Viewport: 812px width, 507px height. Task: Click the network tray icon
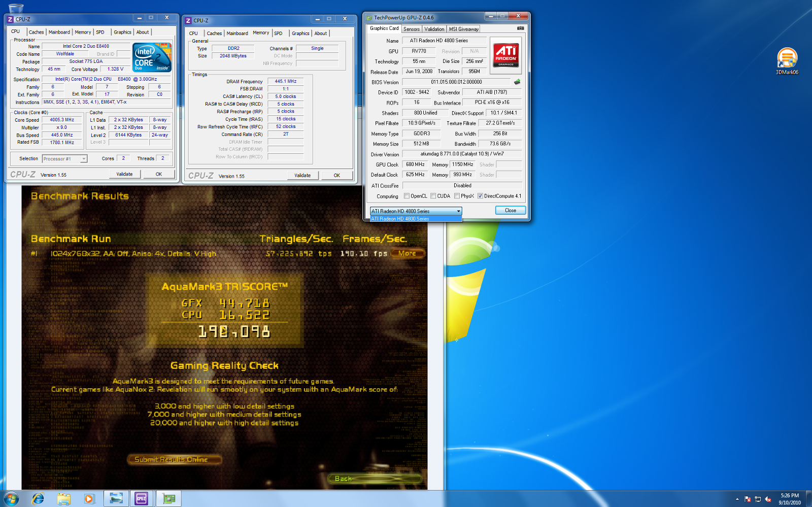pyautogui.click(x=758, y=499)
